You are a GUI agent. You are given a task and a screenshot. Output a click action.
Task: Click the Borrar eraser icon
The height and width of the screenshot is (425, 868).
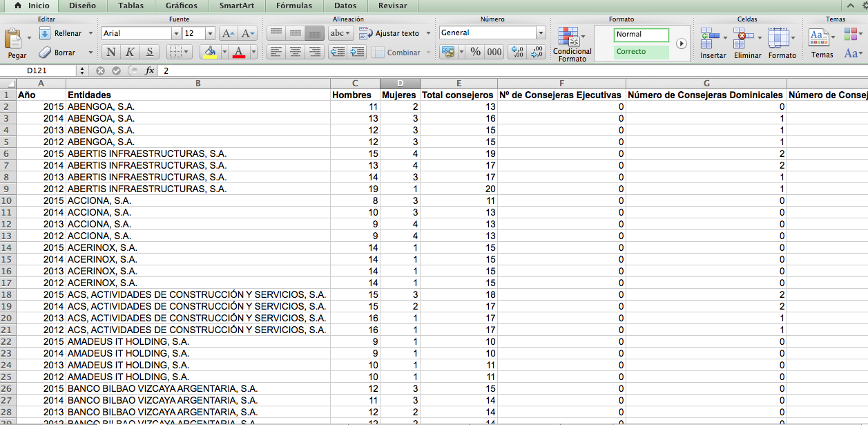[45, 52]
